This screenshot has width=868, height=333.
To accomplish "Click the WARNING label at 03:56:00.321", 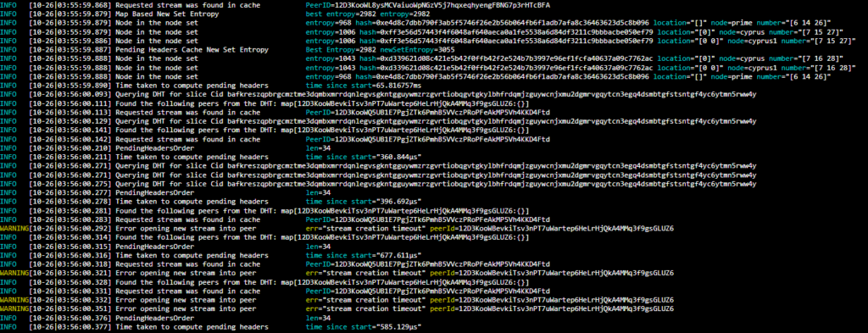I will (14, 273).
